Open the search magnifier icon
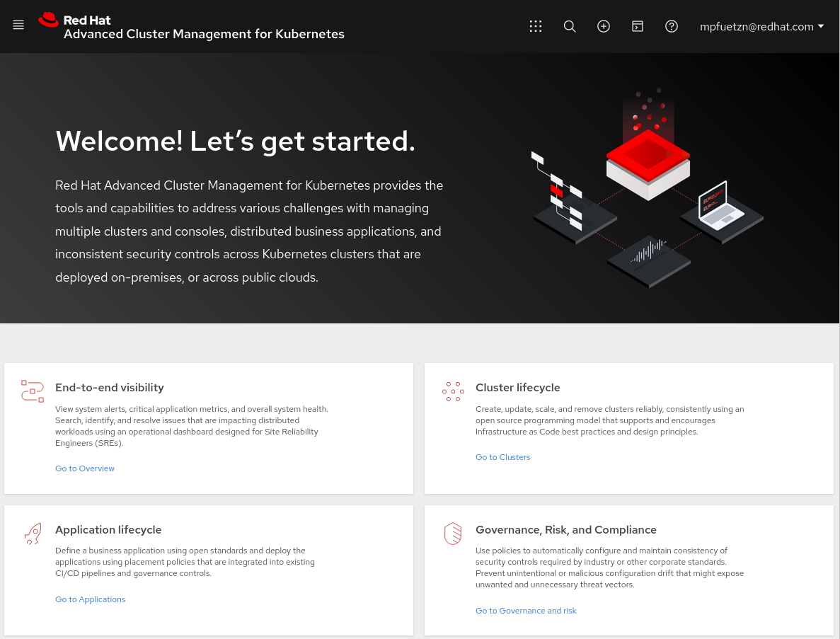Image resolution: width=840 pixels, height=639 pixels. [x=570, y=26]
